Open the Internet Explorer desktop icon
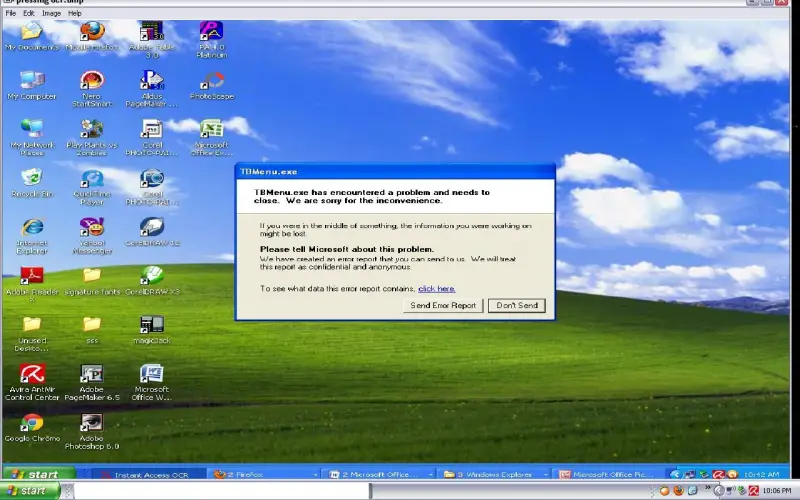This screenshot has height=500, width=800. point(32,236)
